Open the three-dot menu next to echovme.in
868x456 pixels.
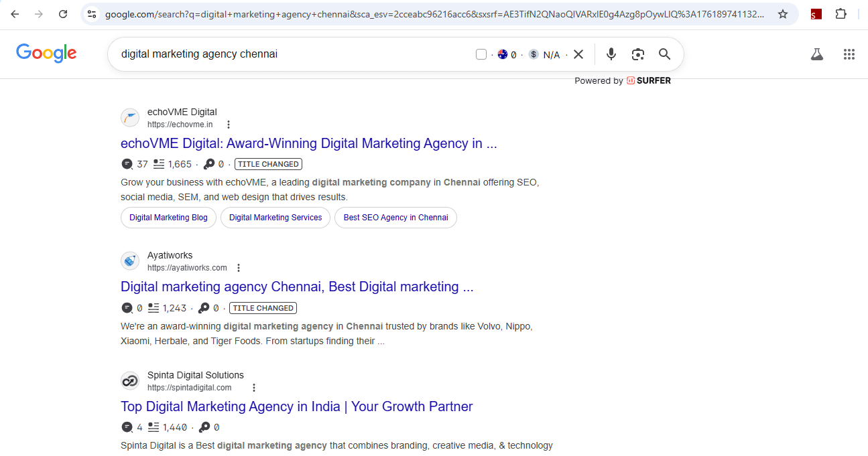(229, 125)
